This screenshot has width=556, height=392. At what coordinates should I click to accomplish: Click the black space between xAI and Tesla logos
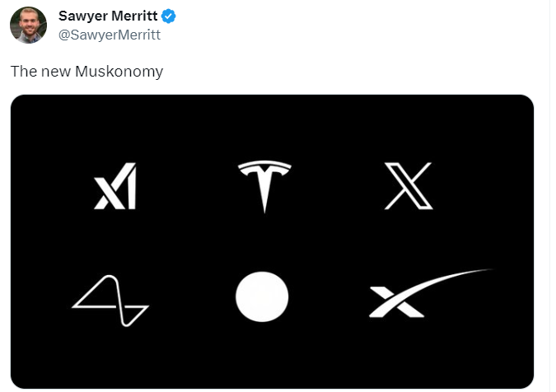click(187, 186)
